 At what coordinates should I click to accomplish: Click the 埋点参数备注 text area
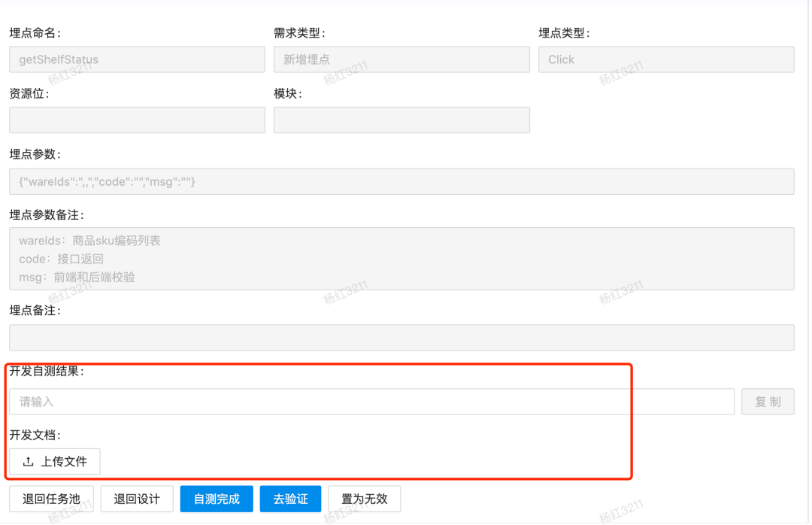(x=401, y=259)
